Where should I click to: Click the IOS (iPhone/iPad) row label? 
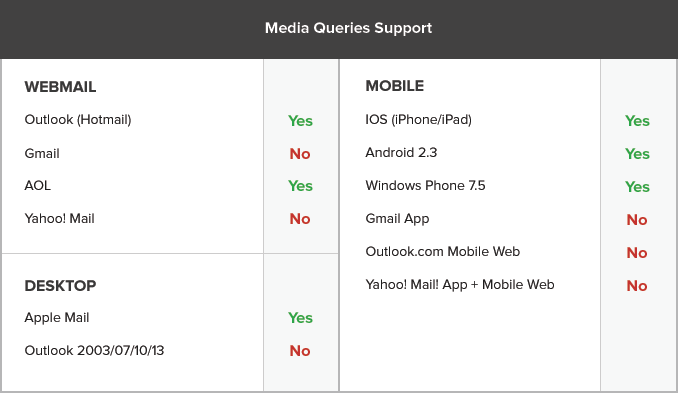pos(419,119)
